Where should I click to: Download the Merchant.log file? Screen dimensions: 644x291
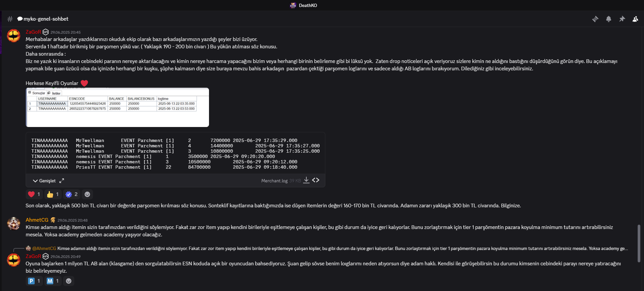click(x=306, y=180)
